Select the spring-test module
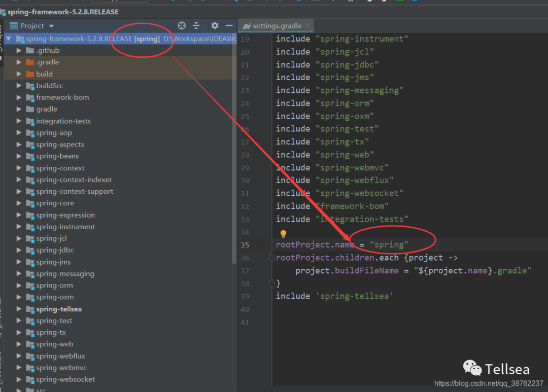This screenshot has width=548, height=392. [54, 320]
